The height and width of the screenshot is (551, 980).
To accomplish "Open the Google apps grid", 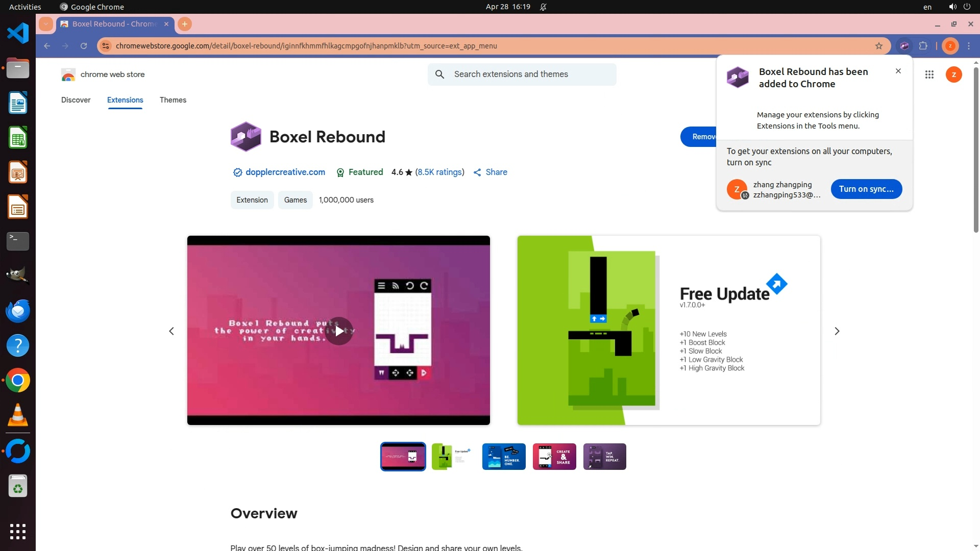I will tap(929, 74).
